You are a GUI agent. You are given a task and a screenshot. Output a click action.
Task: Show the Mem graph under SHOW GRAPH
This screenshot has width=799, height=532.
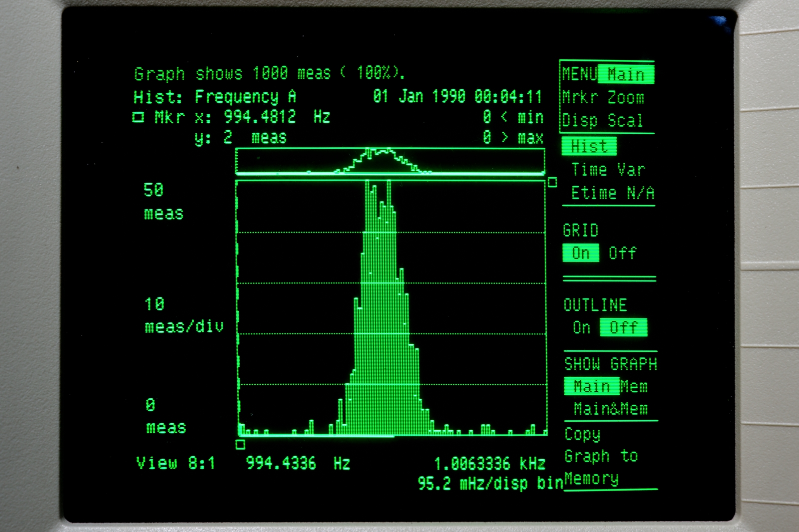click(634, 386)
